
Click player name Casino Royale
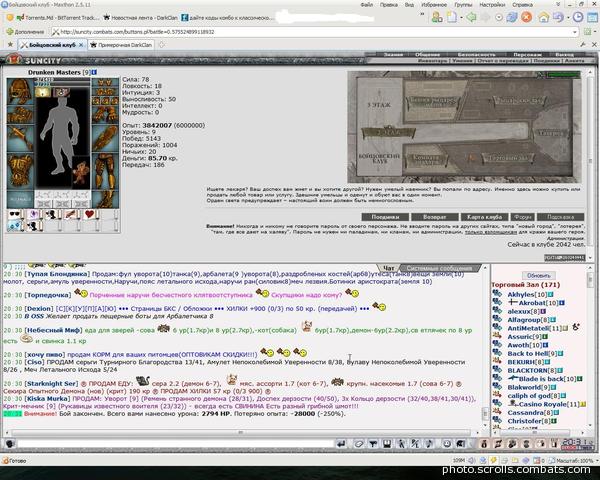543,404
